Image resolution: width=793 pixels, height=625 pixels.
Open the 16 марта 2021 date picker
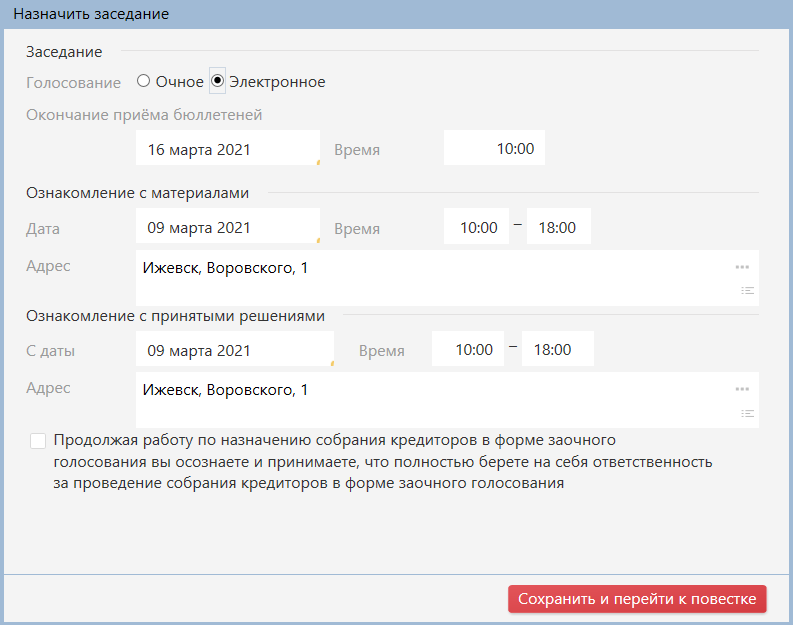tap(227, 149)
